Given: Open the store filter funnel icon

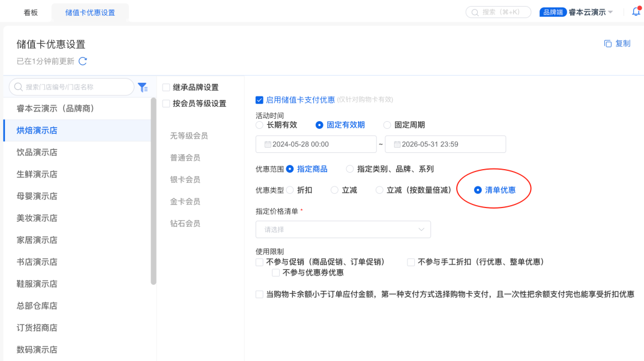Looking at the screenshot, I should coord(142,88).
